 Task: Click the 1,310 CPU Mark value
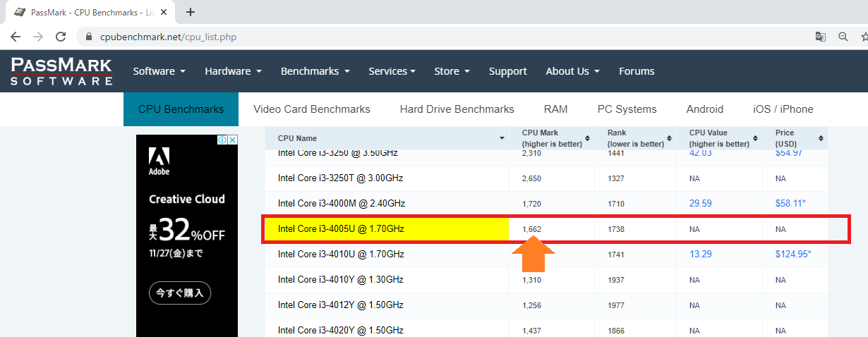coord(531,280)
